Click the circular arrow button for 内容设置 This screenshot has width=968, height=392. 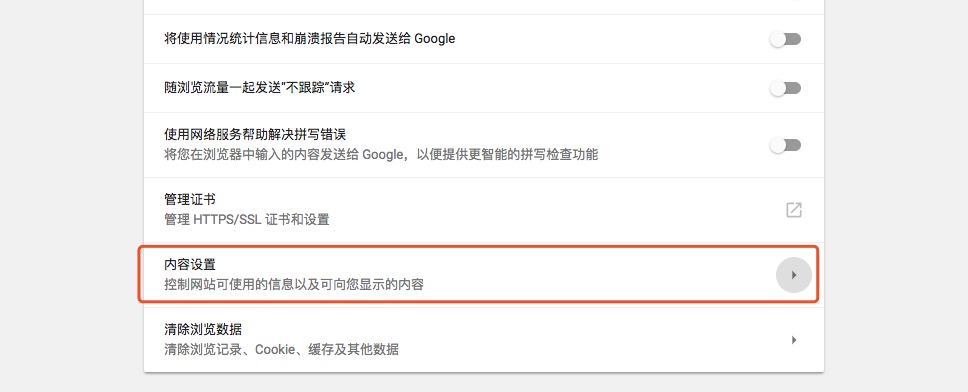pos(793,275)
